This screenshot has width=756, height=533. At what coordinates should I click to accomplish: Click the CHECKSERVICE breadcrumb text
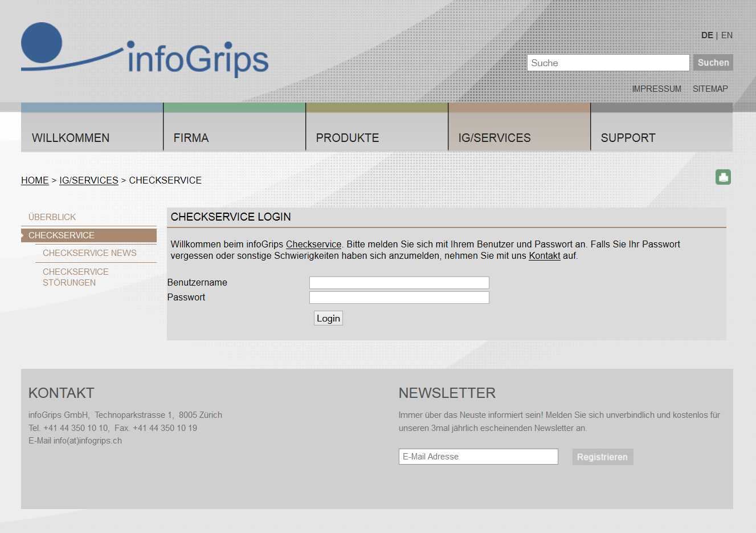click(x=165, y=180)
